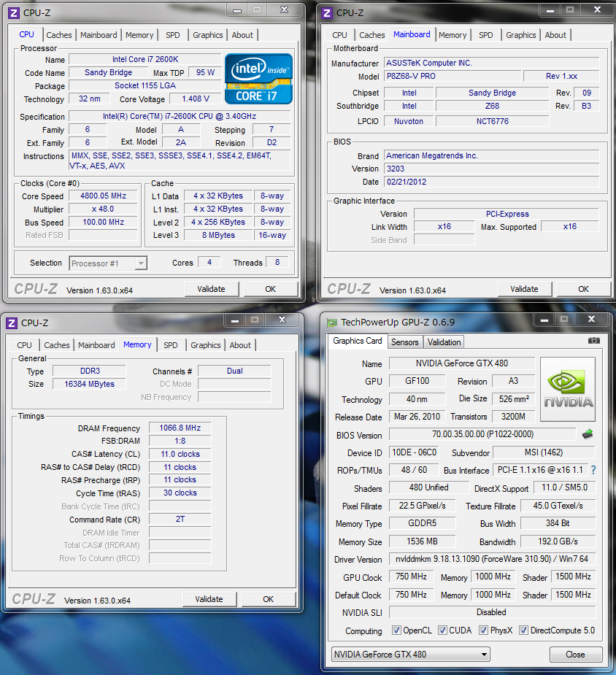
Task: Click the Multiplier value x 48.0
Action: point(104,209)
